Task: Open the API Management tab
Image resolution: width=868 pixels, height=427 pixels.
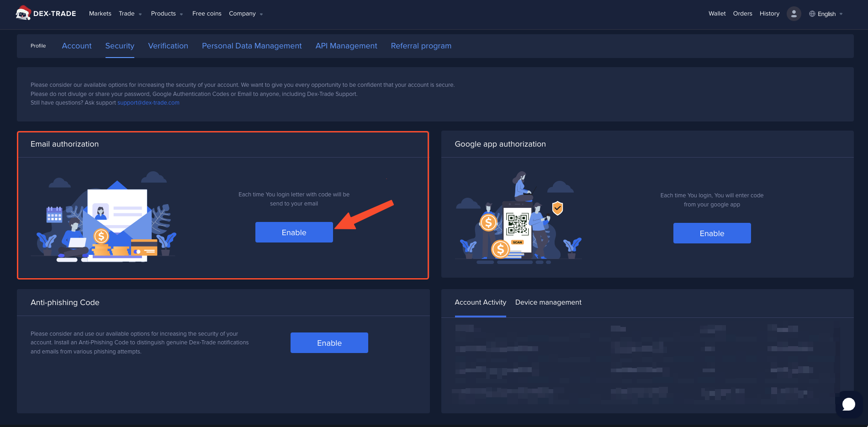Action: point(346,46)
